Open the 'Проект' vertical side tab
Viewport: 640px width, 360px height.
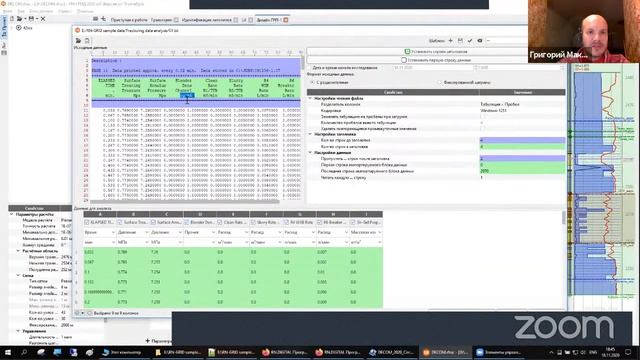coord(4,27)
